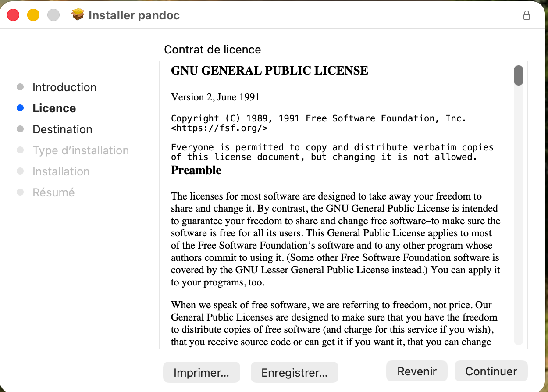Click the Preamble heading in license text
This screenshot has width=548, height=392.
coord(196,170)
